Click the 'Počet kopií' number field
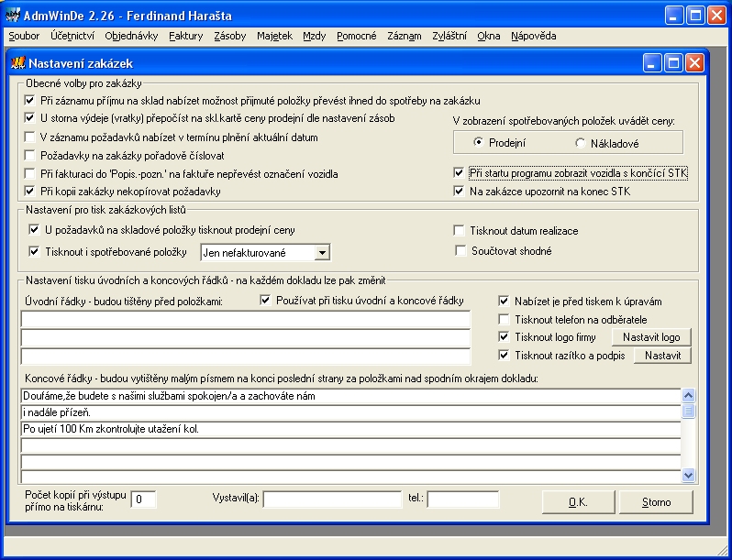The image size is (732, 560). click(143, 500)
